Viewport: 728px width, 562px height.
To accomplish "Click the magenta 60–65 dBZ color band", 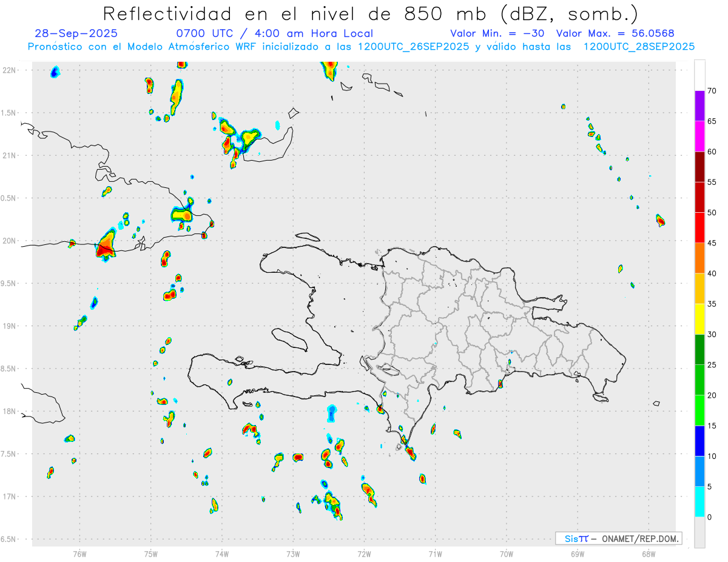I will click(x=699, y=136).
